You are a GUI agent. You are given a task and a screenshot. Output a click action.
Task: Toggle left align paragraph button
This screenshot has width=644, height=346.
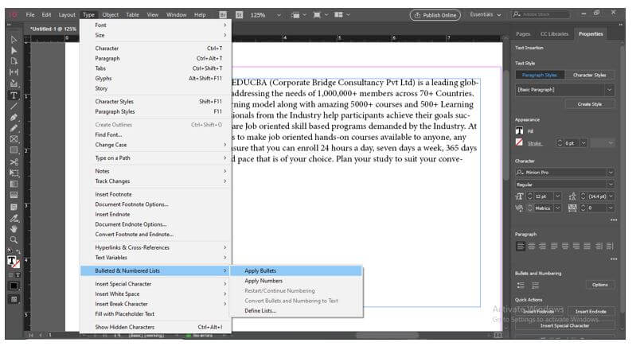point(521,247)
